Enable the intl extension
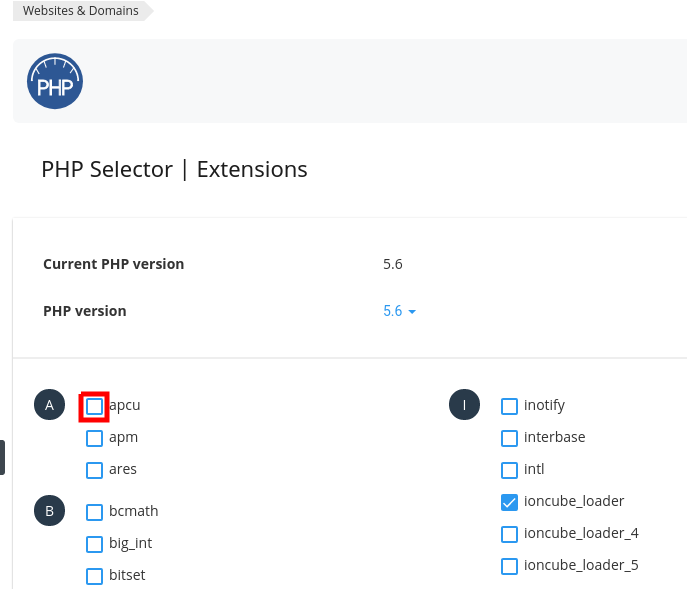The image size is (687, 589). (509, 470)
